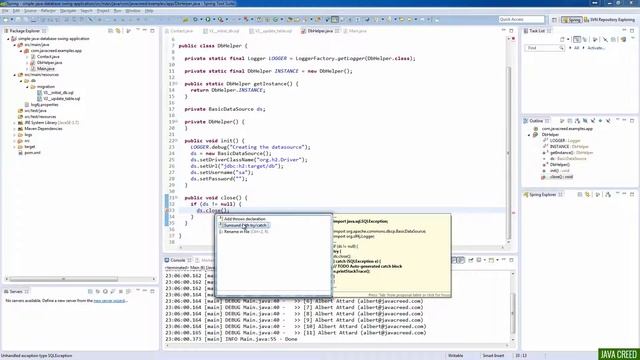Collapse the DbHelper node in Outline
The width and height of the screenshot is (640, 360).
coord(529,135)
